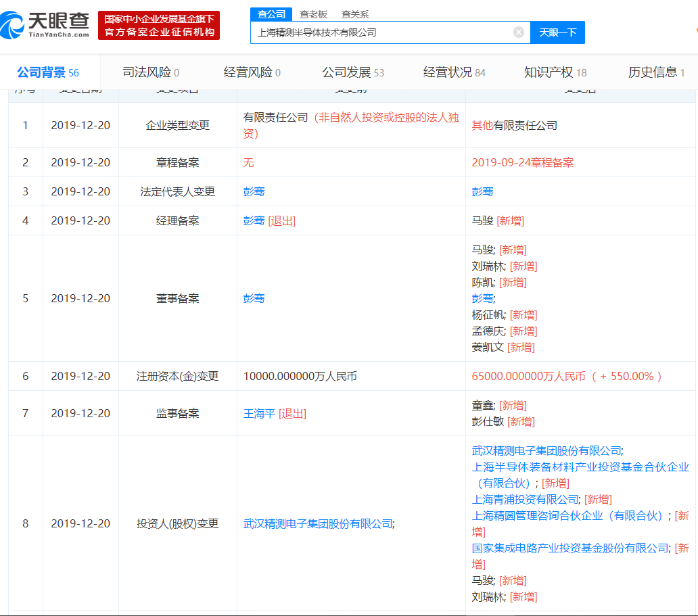
Task: Select the 查公司 search tab
Action: point(271,14)
